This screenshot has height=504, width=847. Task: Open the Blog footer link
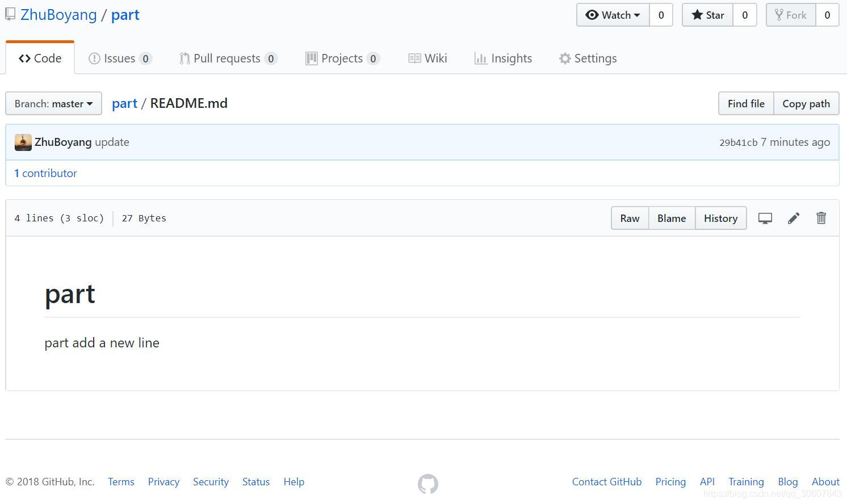[x=788, y=482]
